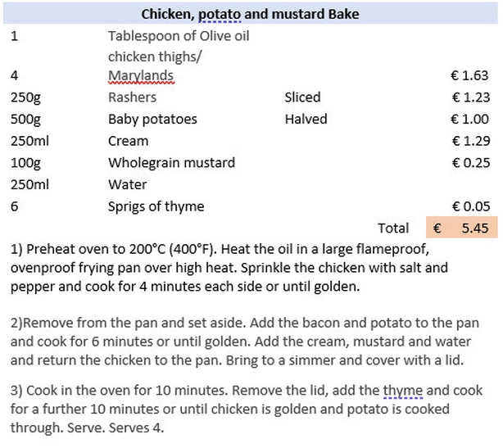Click the 'Baby potatoes' ingredient

(x=152, y=120)
